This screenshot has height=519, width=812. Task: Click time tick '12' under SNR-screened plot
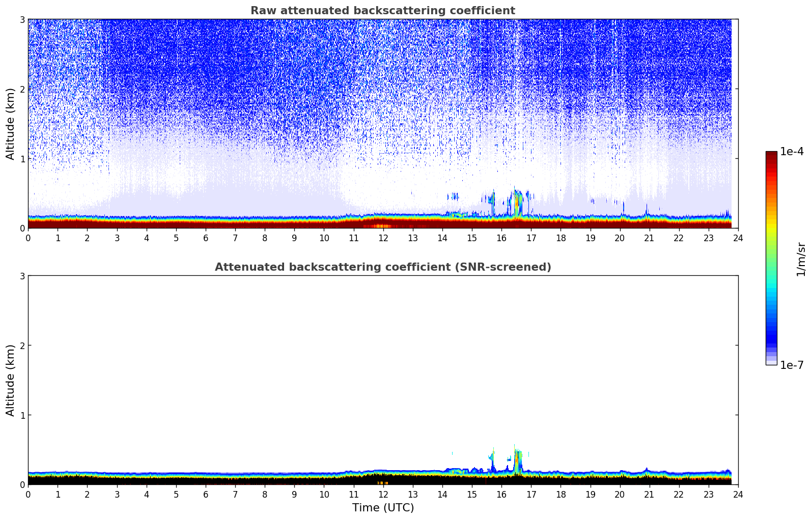[x=383, y=494]
